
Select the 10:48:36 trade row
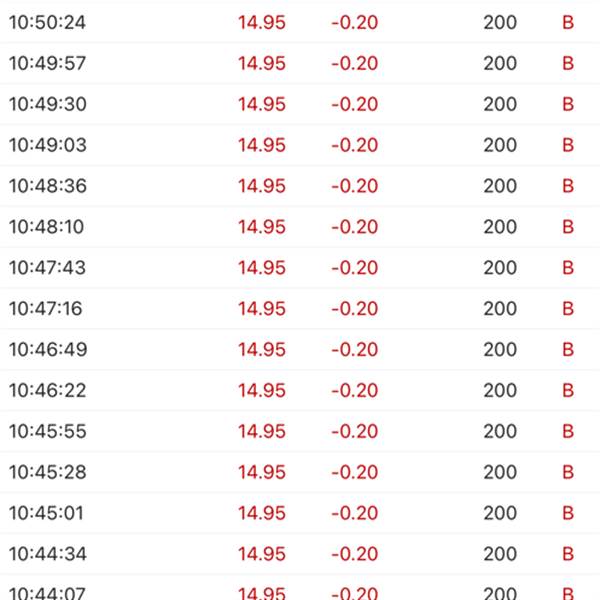[300, 186]
